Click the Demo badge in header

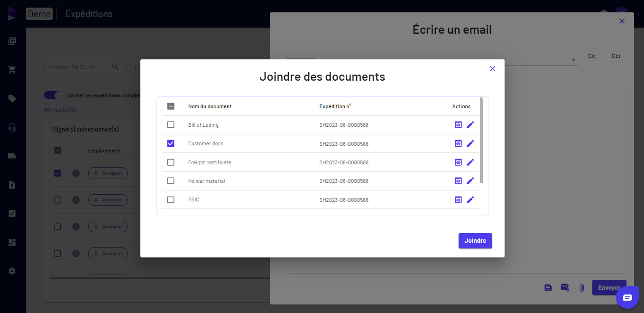click(x=39, y=14)
